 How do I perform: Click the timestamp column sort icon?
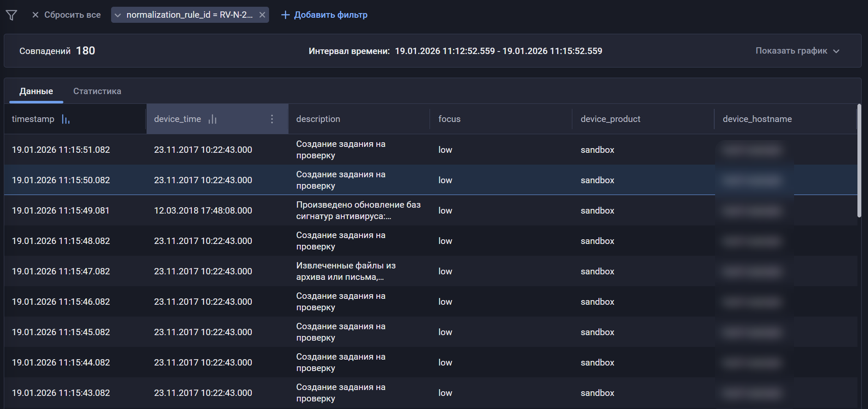tap(65, 119)
